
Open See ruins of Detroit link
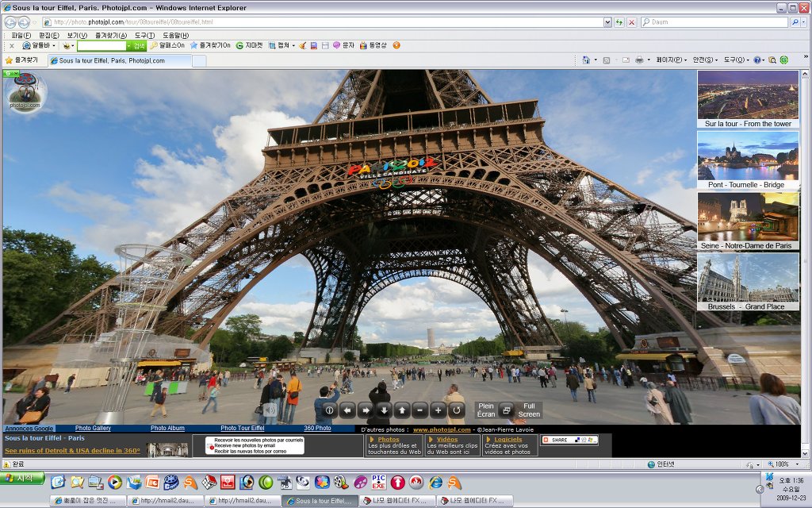[72, 451]
